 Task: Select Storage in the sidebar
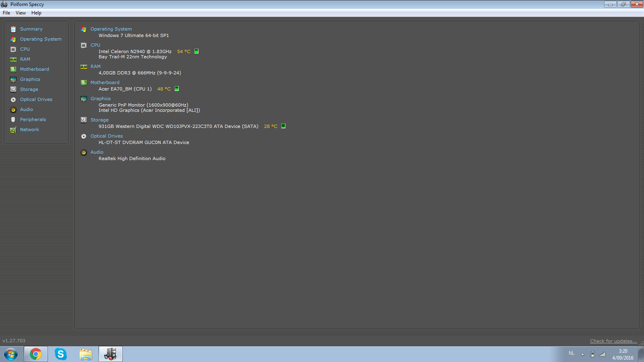click(x=29, y=89)
